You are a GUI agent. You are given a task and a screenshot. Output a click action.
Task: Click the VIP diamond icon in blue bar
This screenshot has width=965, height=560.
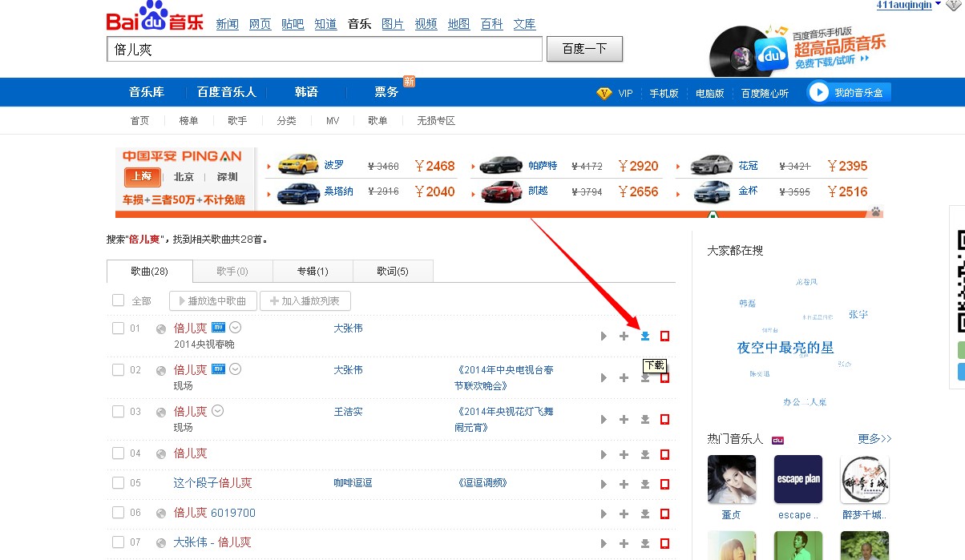coord(604,93)
